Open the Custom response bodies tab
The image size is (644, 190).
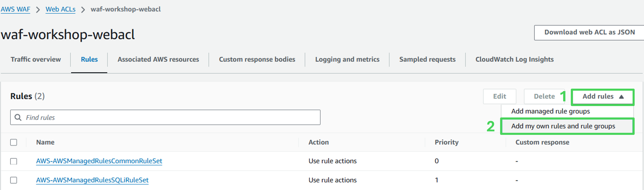coord(257,59)
